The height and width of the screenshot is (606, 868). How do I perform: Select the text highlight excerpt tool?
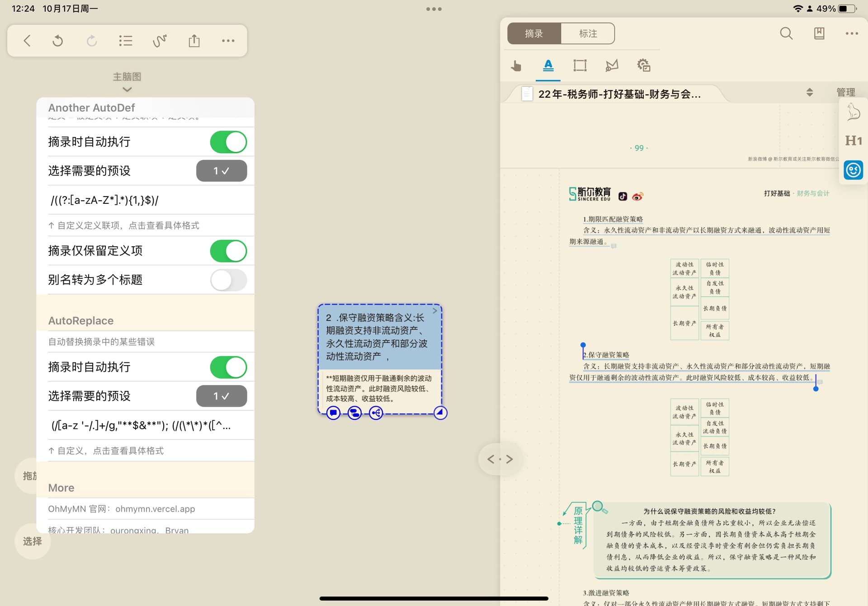[548, 66]
